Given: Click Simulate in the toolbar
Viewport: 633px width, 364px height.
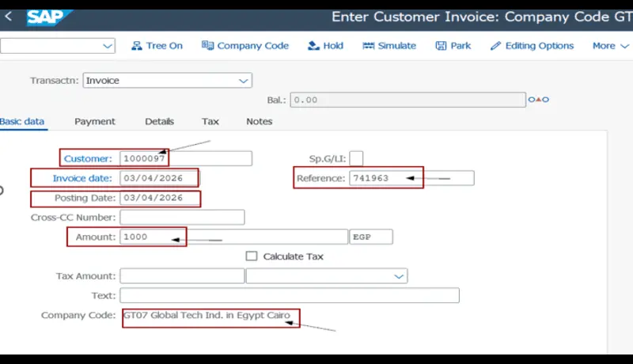Looking at the screenshot, I should point(389,46).
